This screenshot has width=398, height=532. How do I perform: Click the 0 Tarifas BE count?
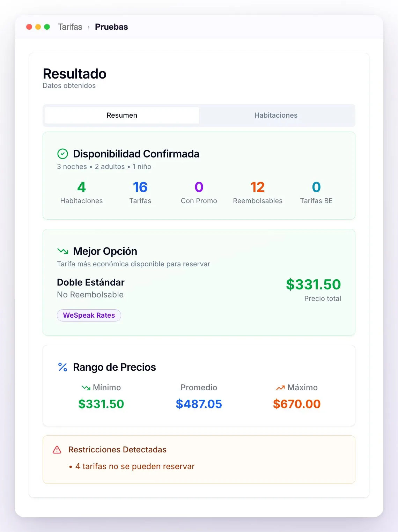pyautogui.click(x=316, y=187)
